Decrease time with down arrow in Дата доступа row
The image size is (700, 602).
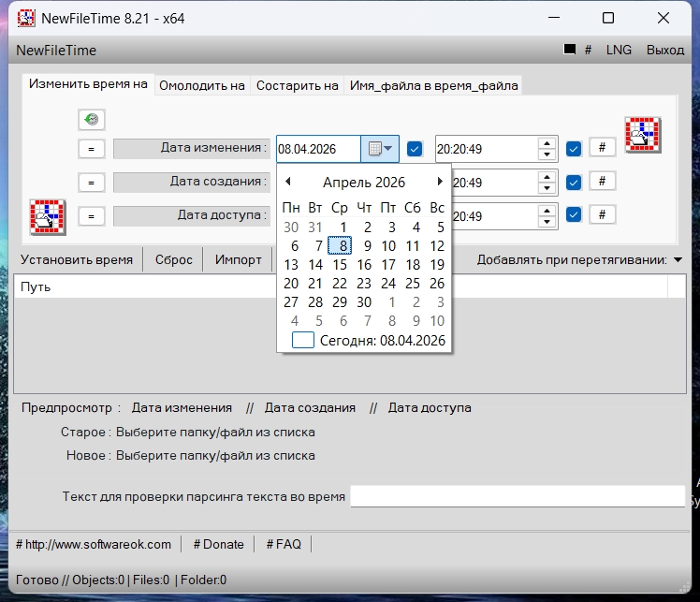[x=547, y=222]
